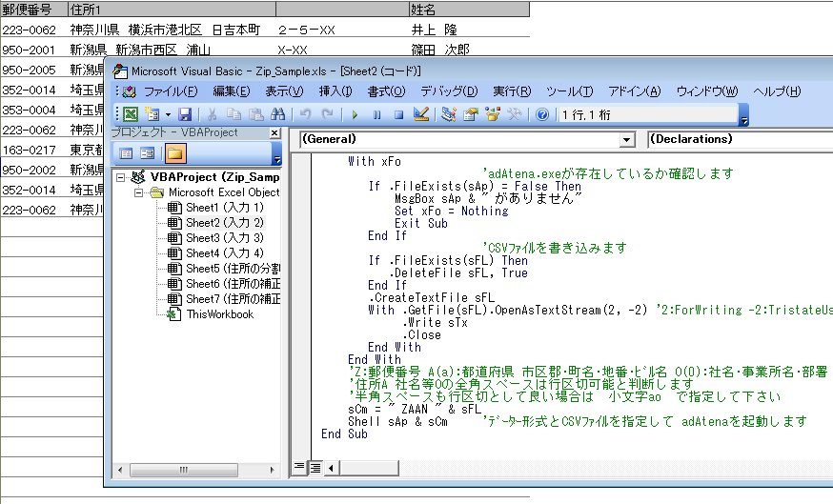Open the ファイル(F) menu

[x=170, y=91]
